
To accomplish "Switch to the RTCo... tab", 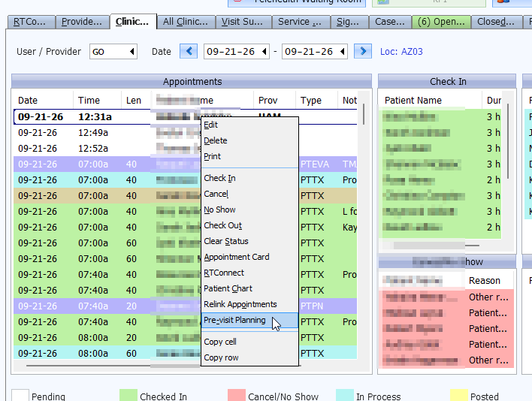I will (32, 22).
